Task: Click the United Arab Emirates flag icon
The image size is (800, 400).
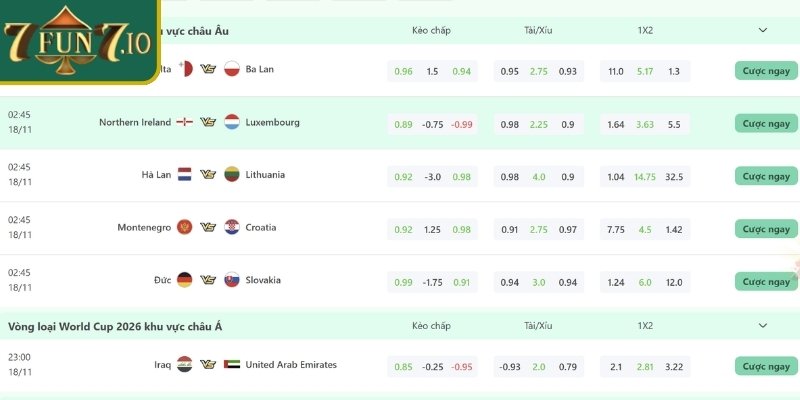Action: coord(232,365)
